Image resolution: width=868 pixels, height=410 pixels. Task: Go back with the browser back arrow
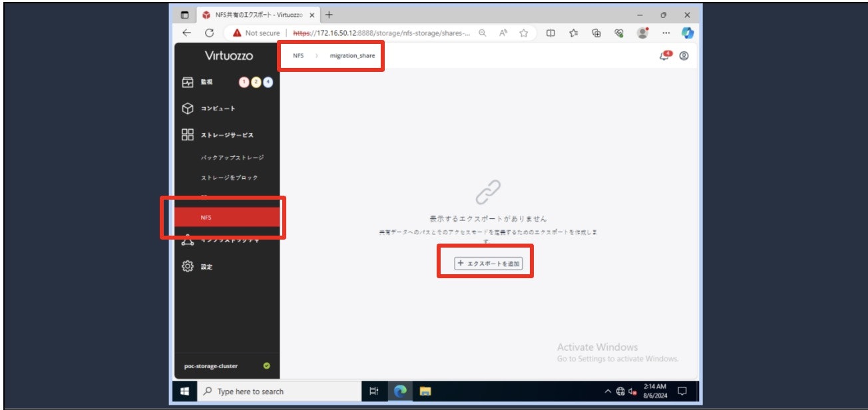186,33
